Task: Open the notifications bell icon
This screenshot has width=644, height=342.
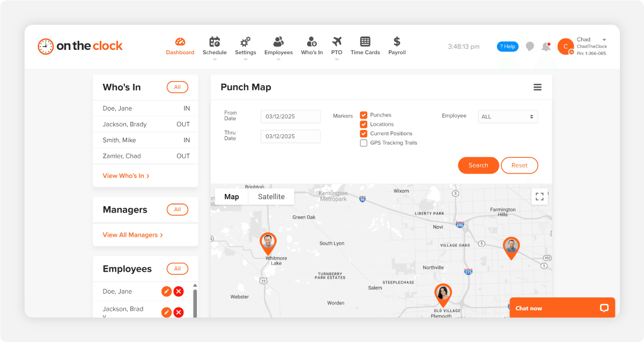Action: pyautogui.click(x=546, y=47)
